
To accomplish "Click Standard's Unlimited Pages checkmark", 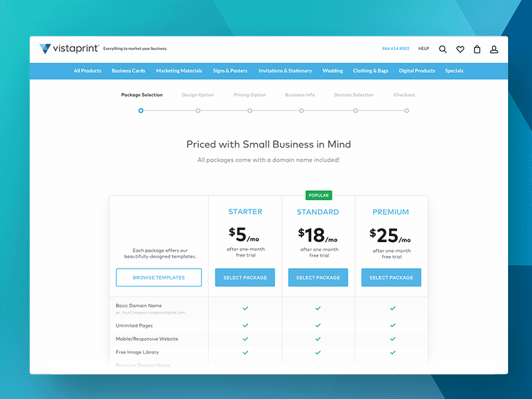I will pos(318,325).
